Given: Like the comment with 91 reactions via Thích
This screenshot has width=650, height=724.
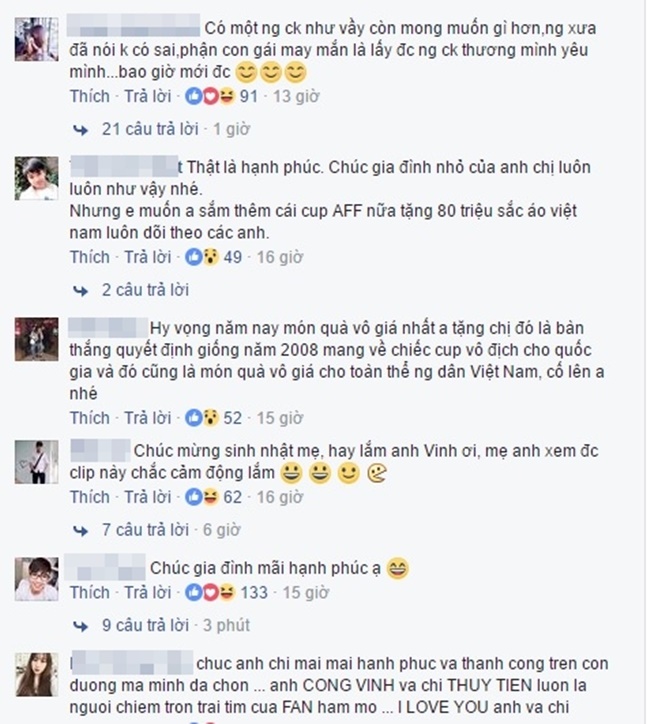Looking at the screenshot, I should (90, 96).
